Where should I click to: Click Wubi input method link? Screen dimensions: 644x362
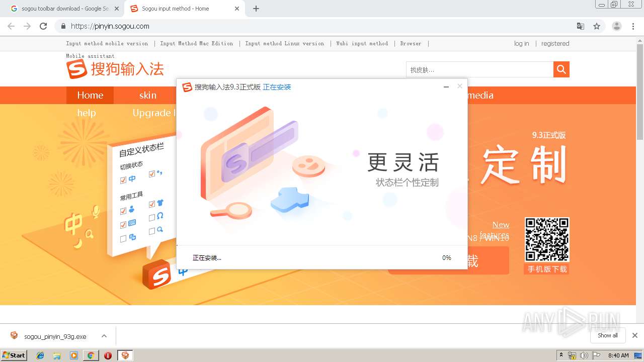(x=362, y=44)
